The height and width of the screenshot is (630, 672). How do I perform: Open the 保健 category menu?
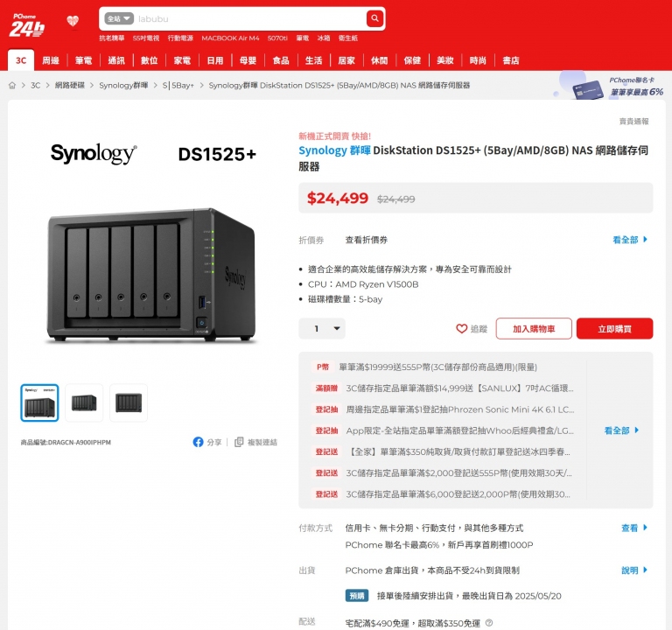(412, 60)
